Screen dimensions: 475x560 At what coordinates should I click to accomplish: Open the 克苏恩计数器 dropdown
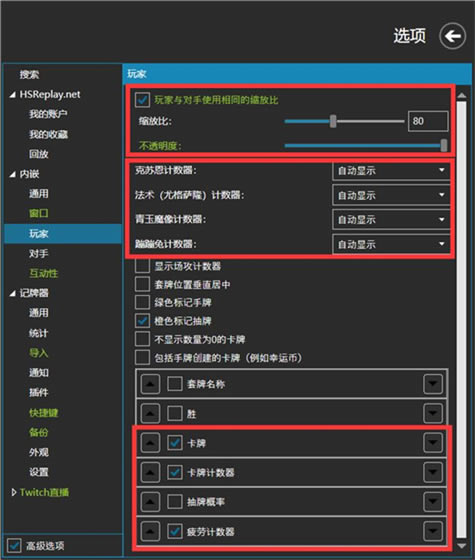391,171
